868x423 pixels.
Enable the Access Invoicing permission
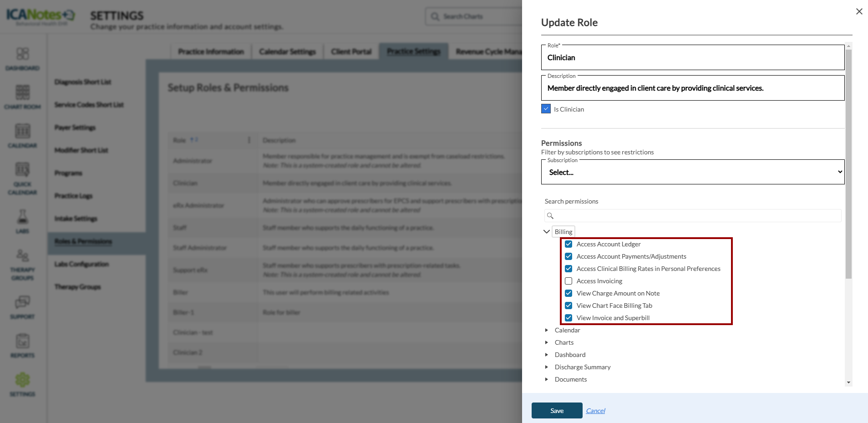pyautogui.click(x=569, y=281)
